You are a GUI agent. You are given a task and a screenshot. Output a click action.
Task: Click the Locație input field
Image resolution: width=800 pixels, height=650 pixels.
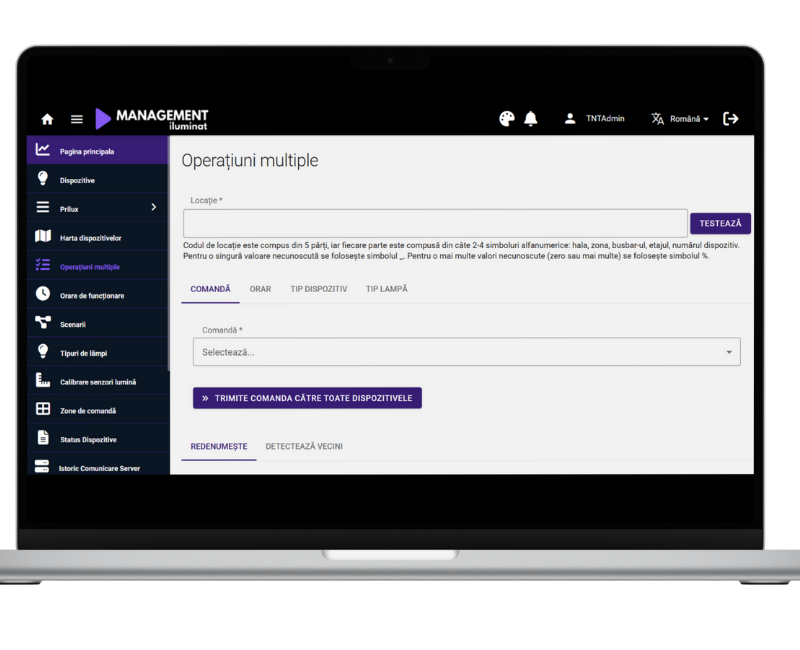click(435, 223)
